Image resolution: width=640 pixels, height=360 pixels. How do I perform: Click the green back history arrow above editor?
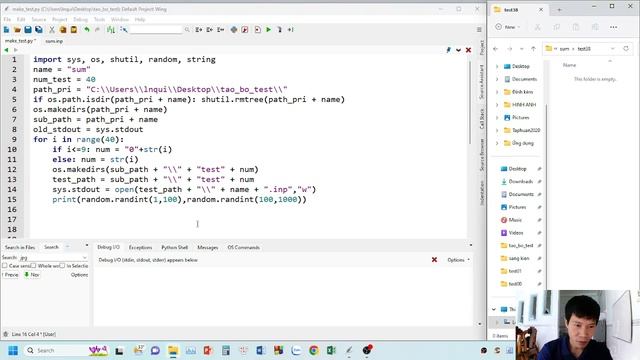(6, 50)
